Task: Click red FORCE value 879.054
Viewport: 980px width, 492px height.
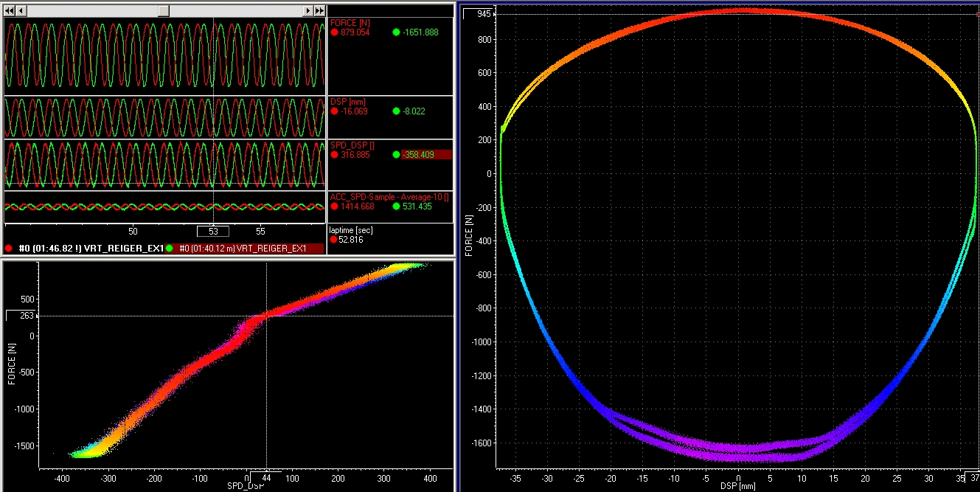Action: coord(355,32)
